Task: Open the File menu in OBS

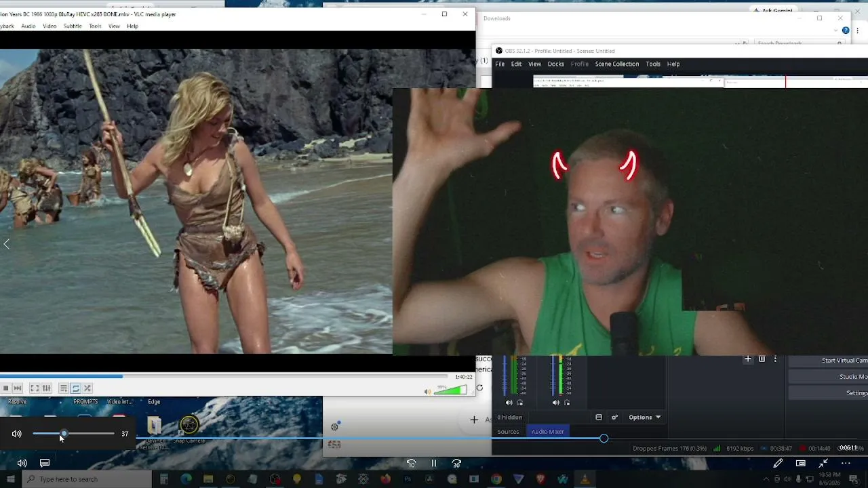Action: (x=500, y=64)
